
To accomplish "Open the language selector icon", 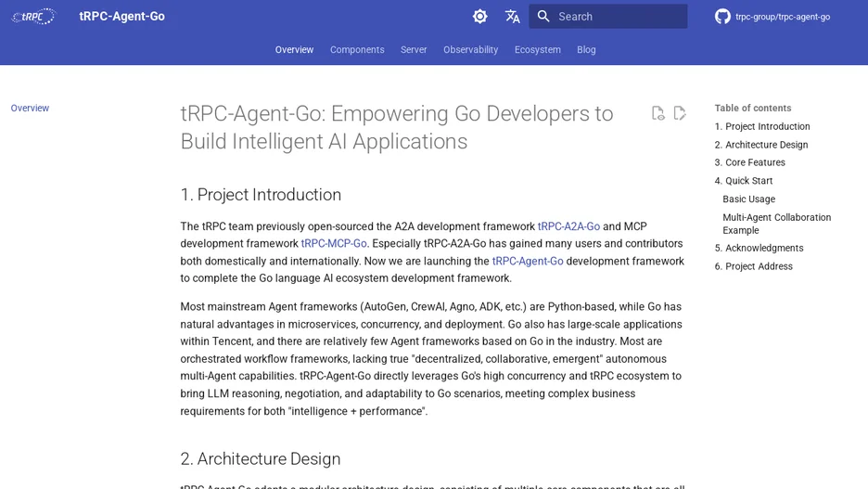I will click(513, 17).
